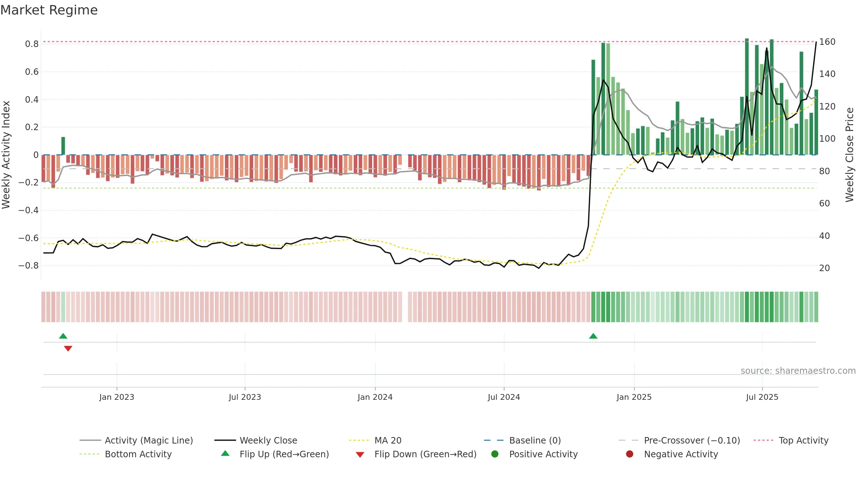Click the Jul 2025 x-axis label

[x=762, y=397]
